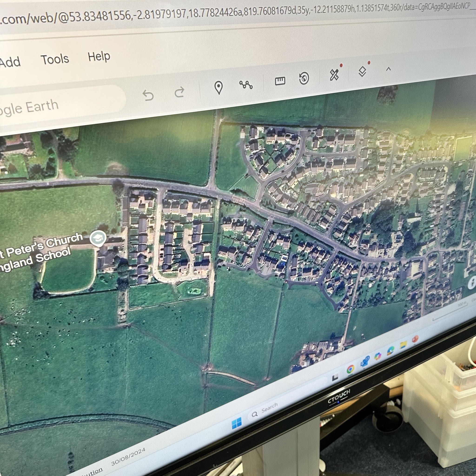Viewport: 476px width, 476px height.
Task: Click the Undo arrow icon
Action: tap(148, 96)
